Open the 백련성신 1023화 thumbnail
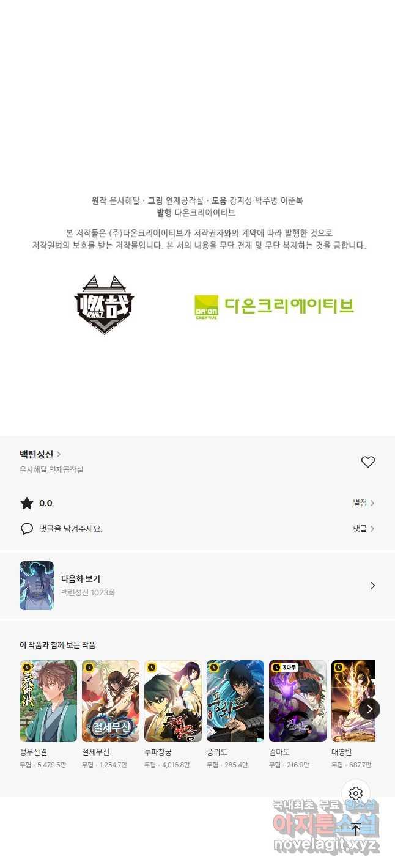This screenshot has height=868, width=395. tap(37, 586)
